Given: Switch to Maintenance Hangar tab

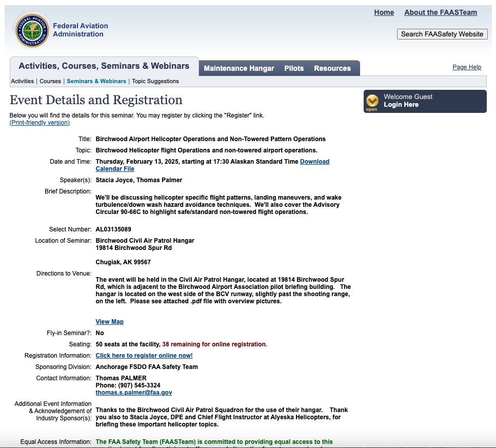Looking at the screenshot, I should (x=239, y=68).
